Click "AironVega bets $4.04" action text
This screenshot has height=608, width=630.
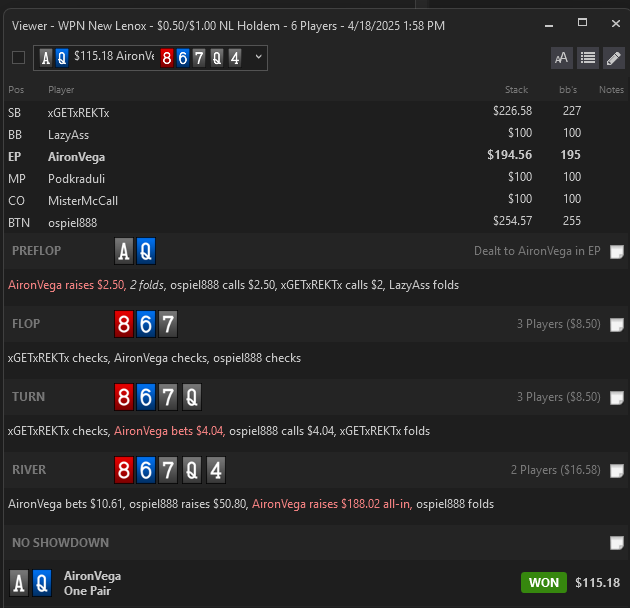point(169,431)
